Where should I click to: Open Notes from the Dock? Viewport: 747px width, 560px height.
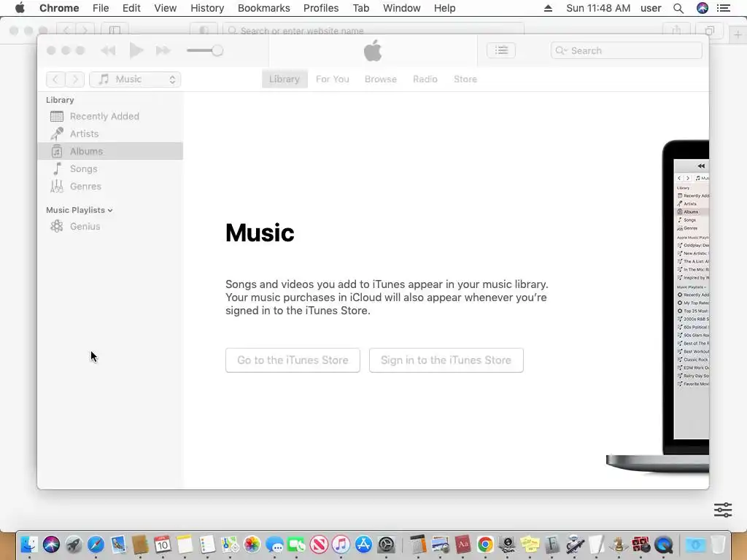click(185, 545)
